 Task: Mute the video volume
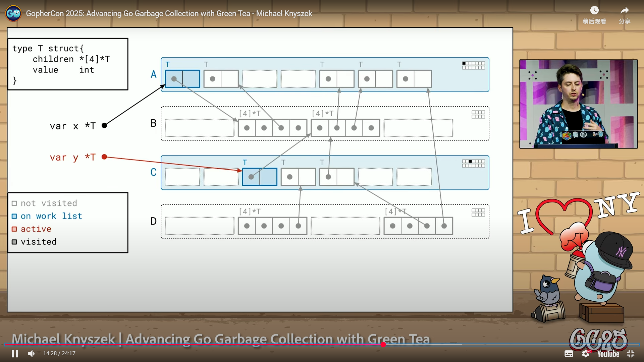point(32,354)
